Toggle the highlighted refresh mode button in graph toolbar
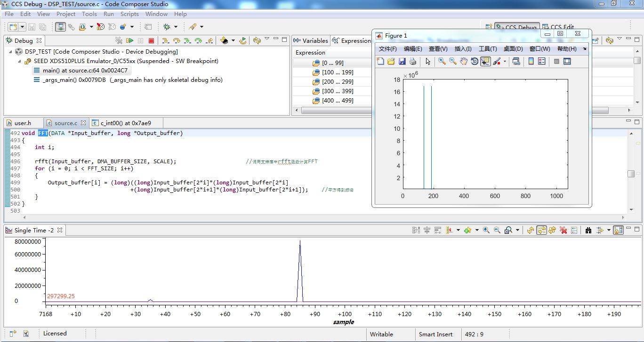This screenshot has width=644, height=342. 541,230
